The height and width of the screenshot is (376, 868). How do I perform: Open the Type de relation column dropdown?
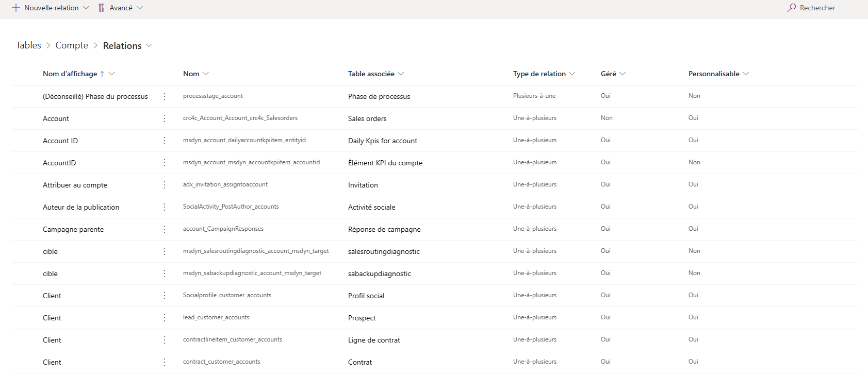[x=572, y=74]
